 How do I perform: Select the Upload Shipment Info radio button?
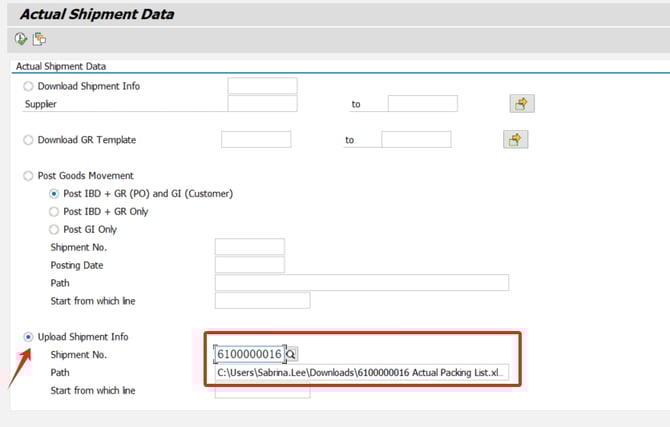click(28, 337)
